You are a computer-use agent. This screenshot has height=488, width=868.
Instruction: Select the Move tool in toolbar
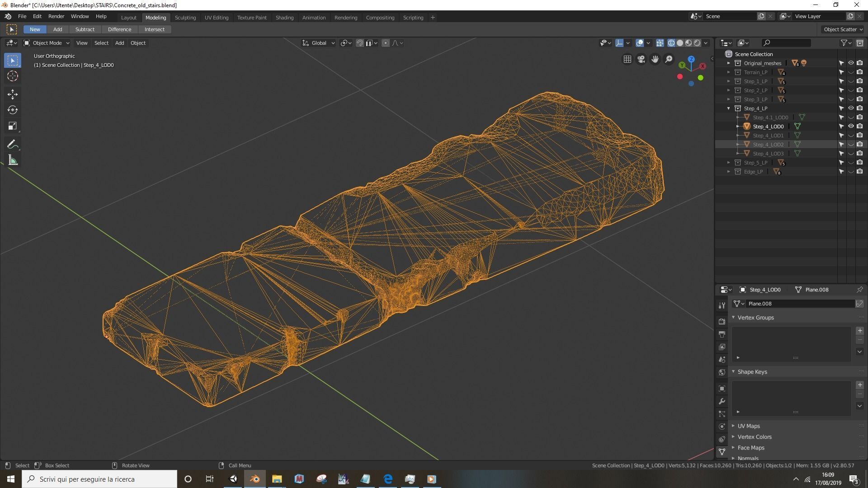[13, 94]
